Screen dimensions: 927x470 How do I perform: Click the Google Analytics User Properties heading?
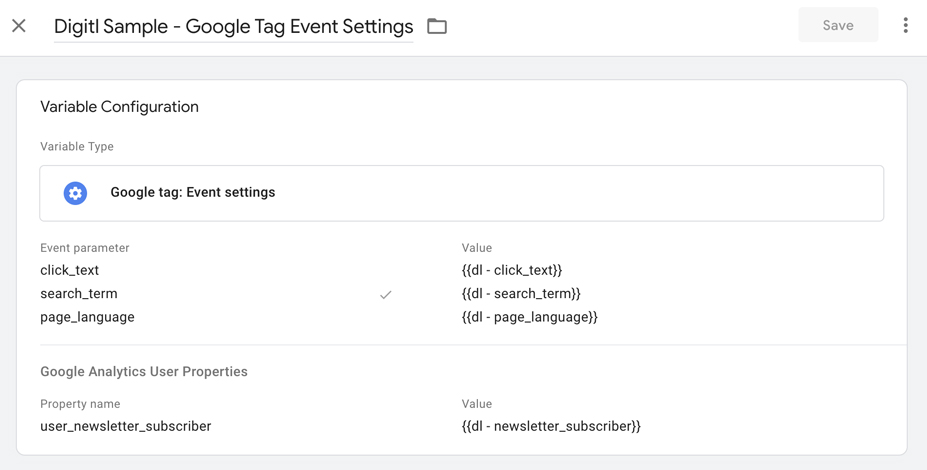tap(144, 372)
